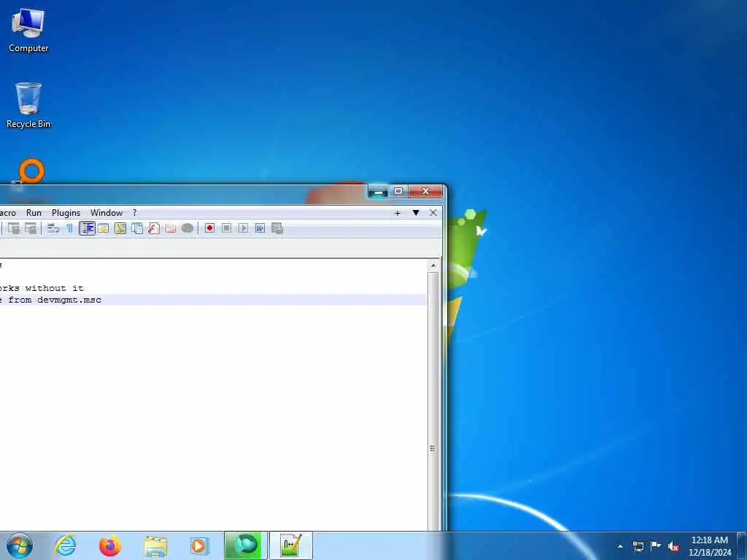Viewport: 747px width, 560px height.
Task: Open Folder as Workspace icon
Action: tap(171, 228)
